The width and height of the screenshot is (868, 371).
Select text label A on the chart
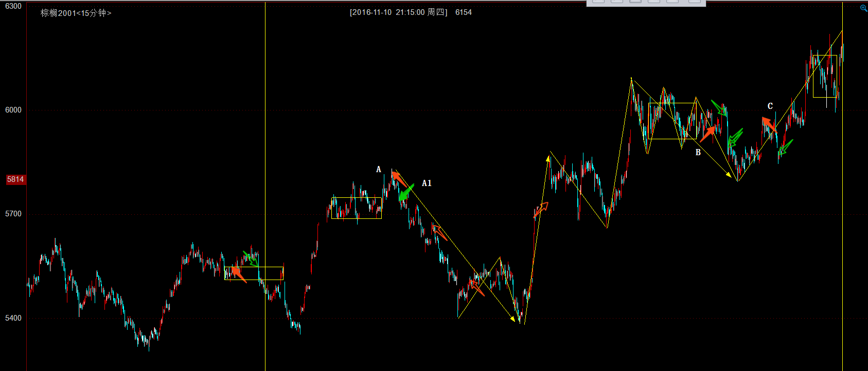[379, 170]
